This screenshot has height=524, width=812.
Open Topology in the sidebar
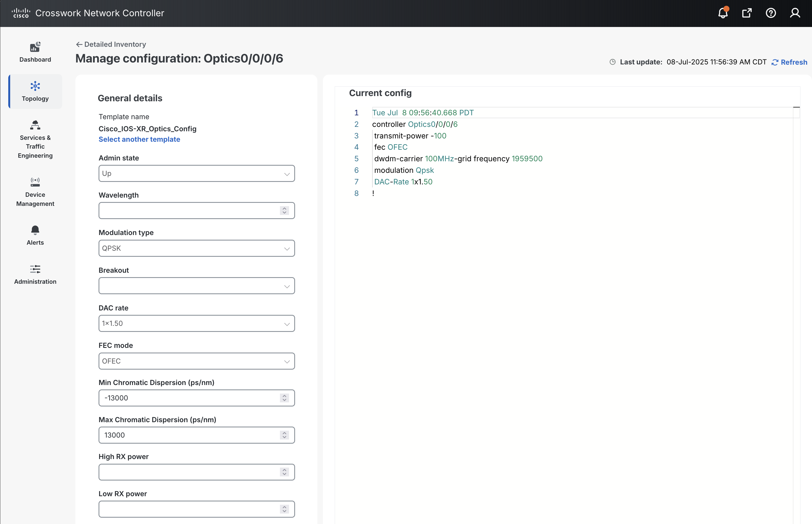pos(35,91)
